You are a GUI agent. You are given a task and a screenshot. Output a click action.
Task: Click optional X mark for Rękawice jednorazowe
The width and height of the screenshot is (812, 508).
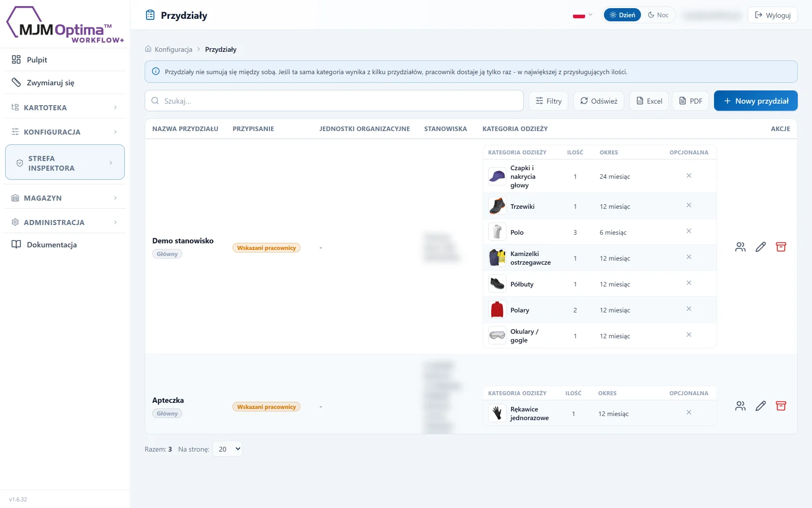[689, 412]
